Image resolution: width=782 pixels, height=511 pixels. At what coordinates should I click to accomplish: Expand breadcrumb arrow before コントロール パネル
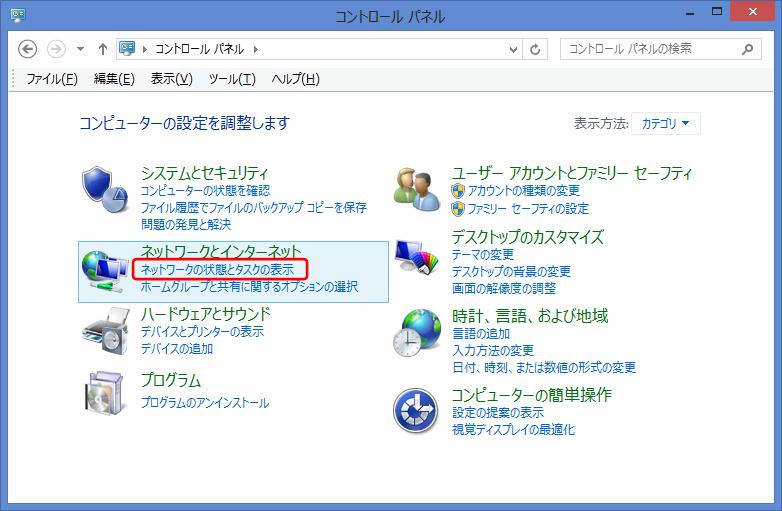[x=145, y=49]
